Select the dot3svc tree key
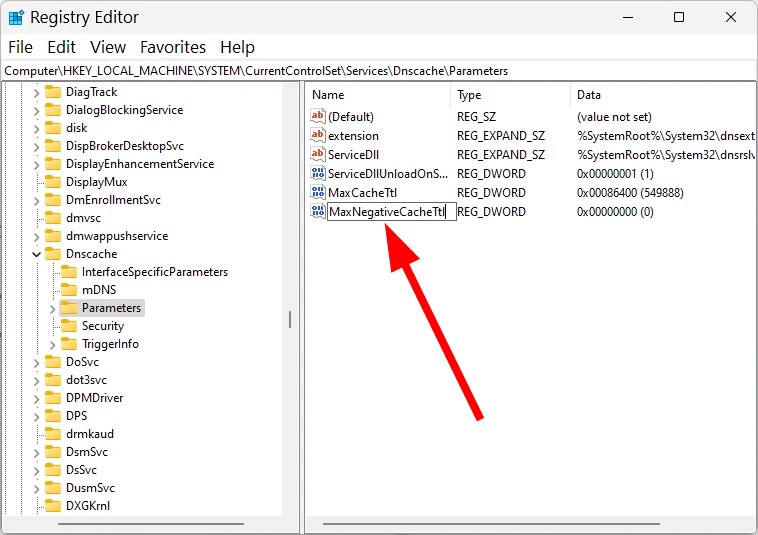 [x=86, y=380]
